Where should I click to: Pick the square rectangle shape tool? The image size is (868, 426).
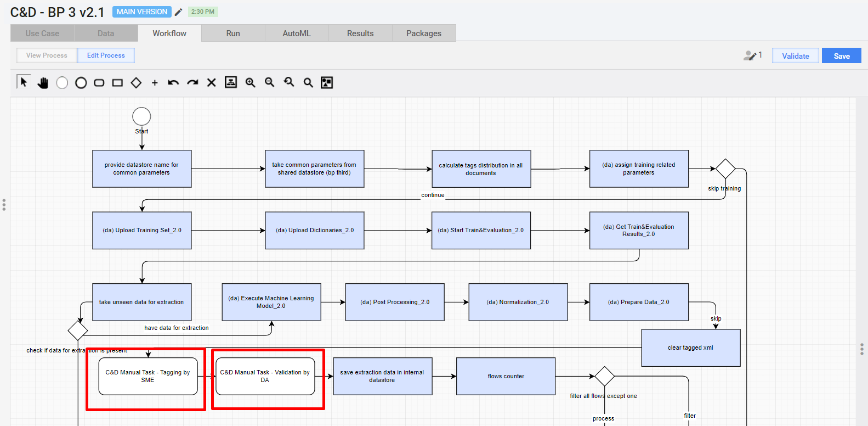tap(117, 83)
